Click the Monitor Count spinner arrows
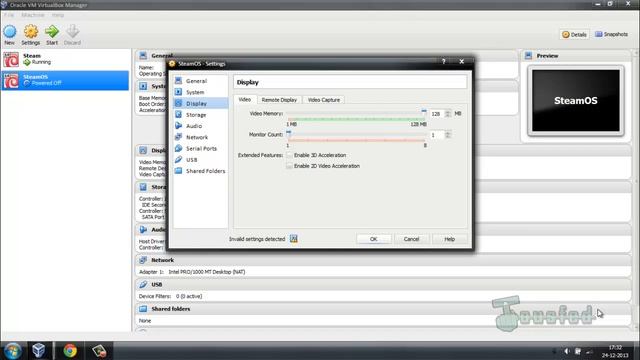This screenshot has height=360, width=640. click(x=448, y=135)
